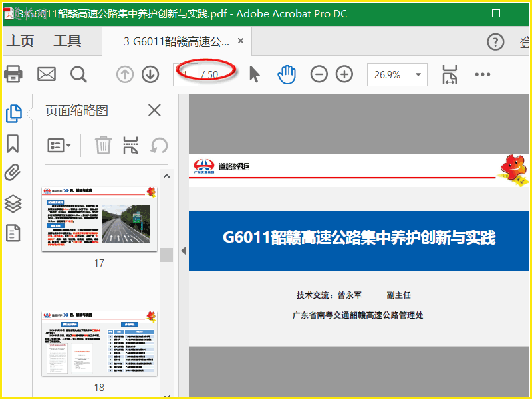Image resolution: width=532 pixels, height=399 pixels.
Task: Click the Send by email envelope icon
Action: coord(47,74)
